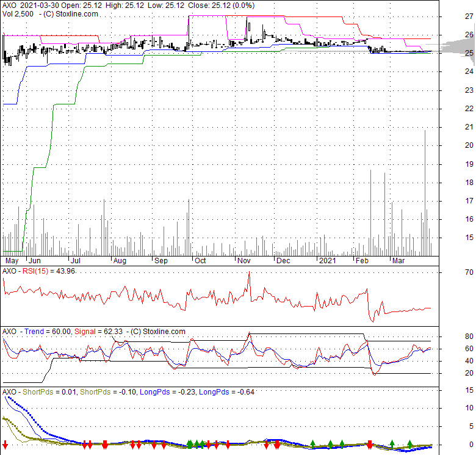This screenshot has height=455, width=476.
Task: Click the Vol 2,500 label
Action: [18, 14]
